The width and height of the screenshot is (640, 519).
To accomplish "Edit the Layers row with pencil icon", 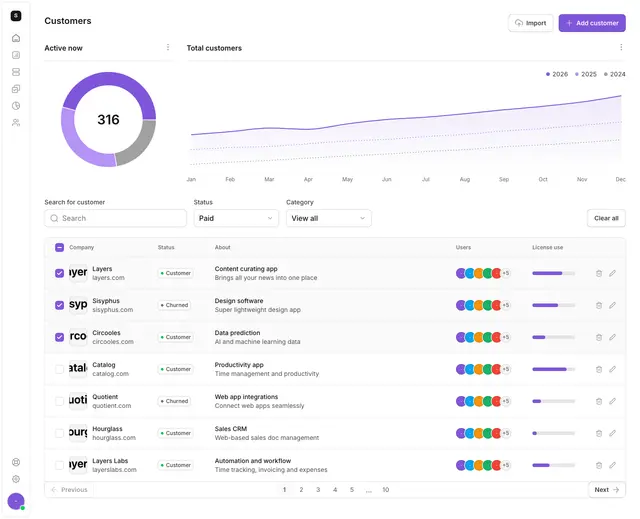I will coord(612,273).
